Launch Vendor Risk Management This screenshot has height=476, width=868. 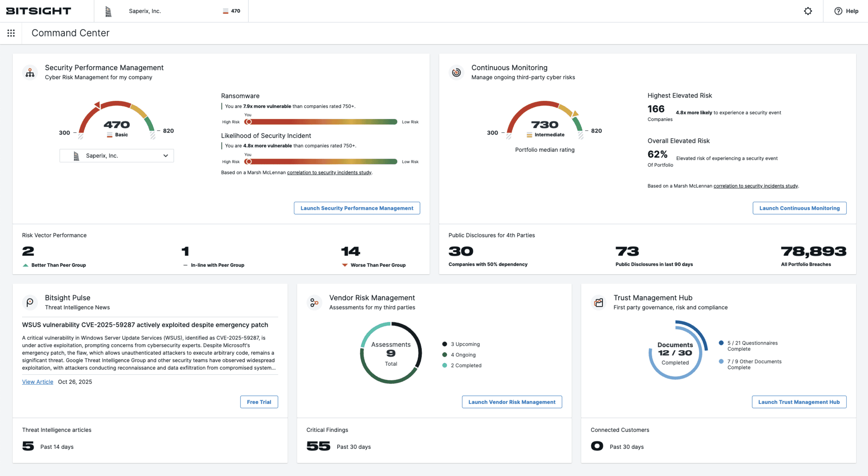[x=512, y=402]
